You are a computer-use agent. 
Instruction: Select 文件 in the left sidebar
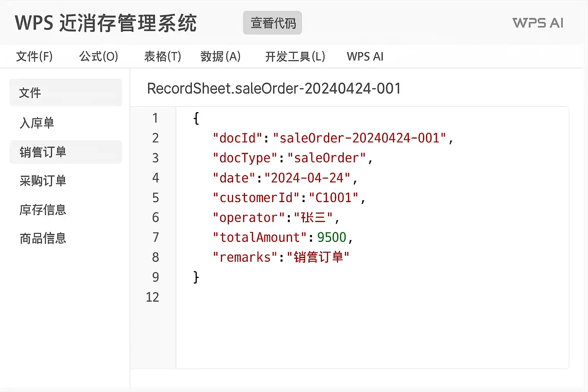coord(65,93)
